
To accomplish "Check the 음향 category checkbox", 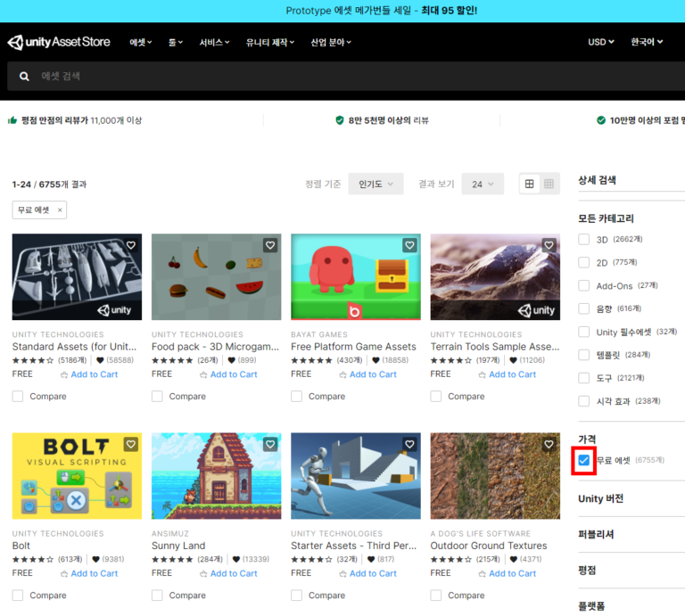I will click(583, 308).
